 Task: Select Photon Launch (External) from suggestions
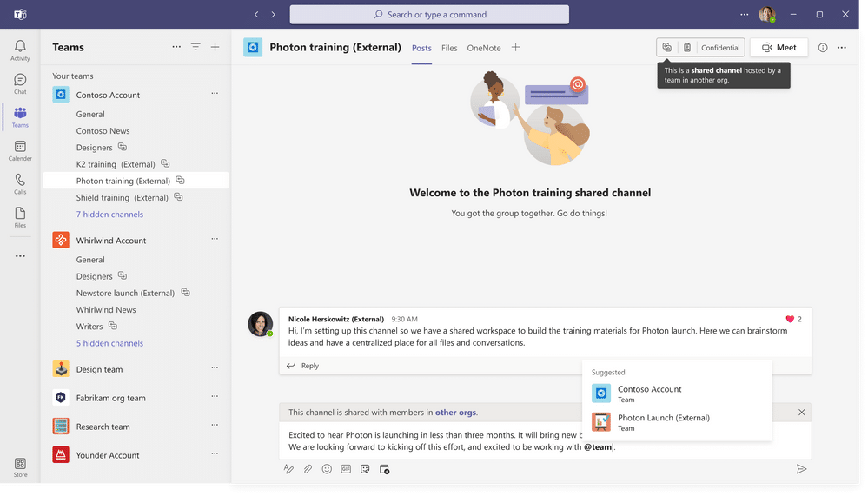tap(663, 422)
